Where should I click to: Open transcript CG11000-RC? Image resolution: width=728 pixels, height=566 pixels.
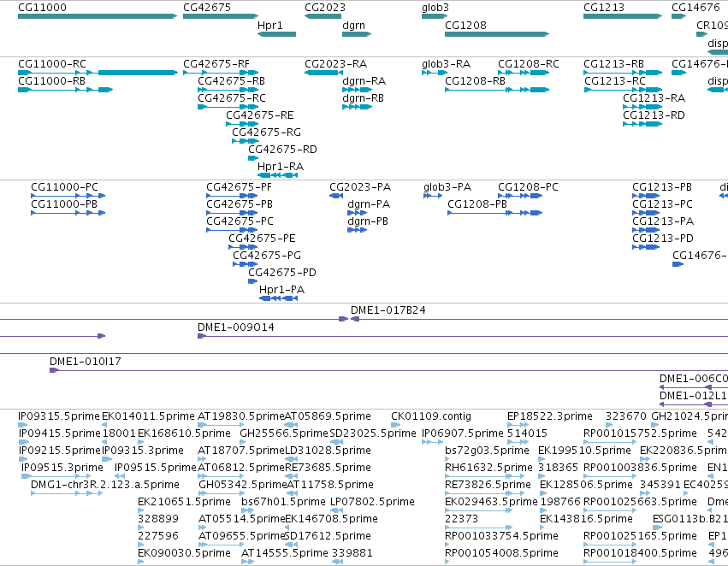(52, 64)
